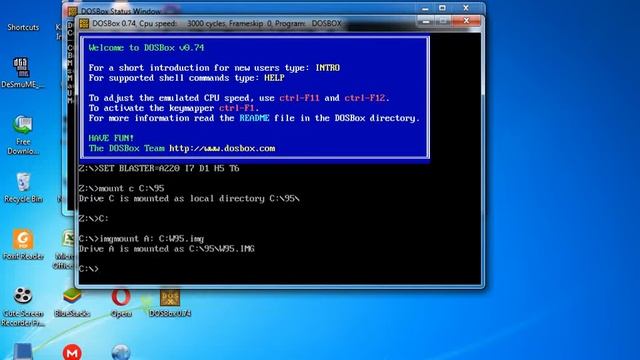Click the 'mount c C:\95' command line

(x=122, y=188)
